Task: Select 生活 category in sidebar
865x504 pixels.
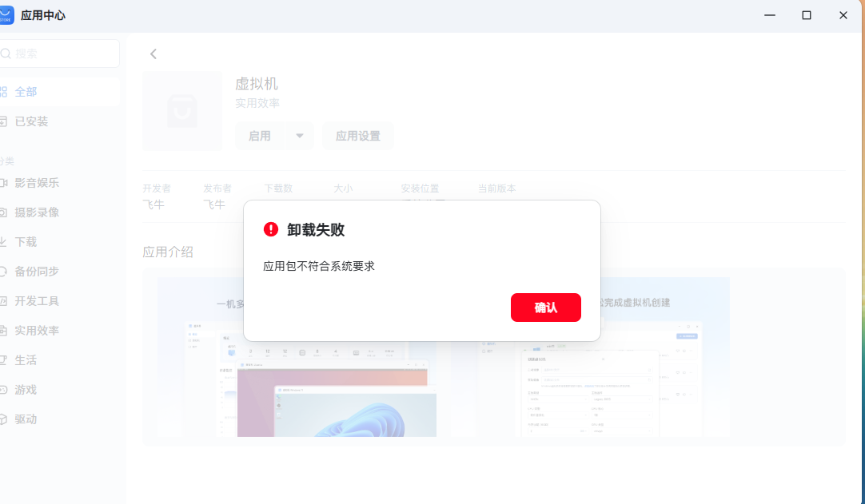Action: (26, 360)
